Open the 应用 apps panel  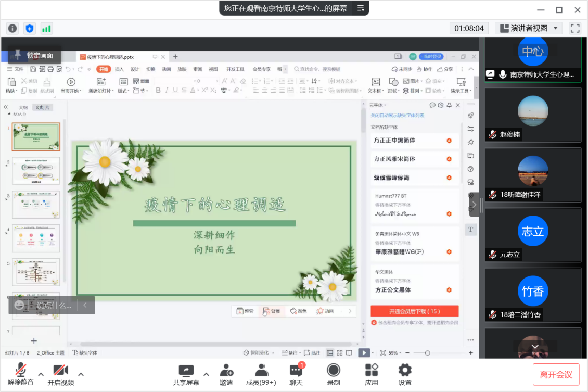(371, 375)
